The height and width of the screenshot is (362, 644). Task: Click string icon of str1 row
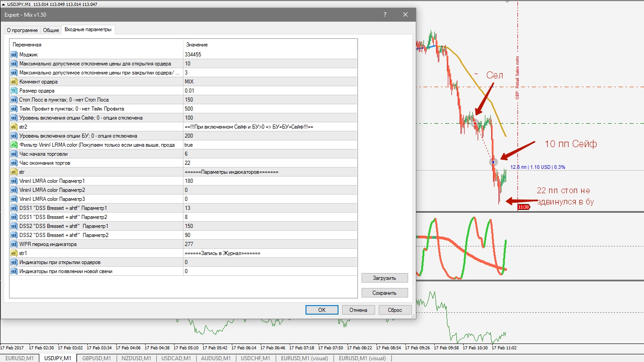[x=14, y=253]
